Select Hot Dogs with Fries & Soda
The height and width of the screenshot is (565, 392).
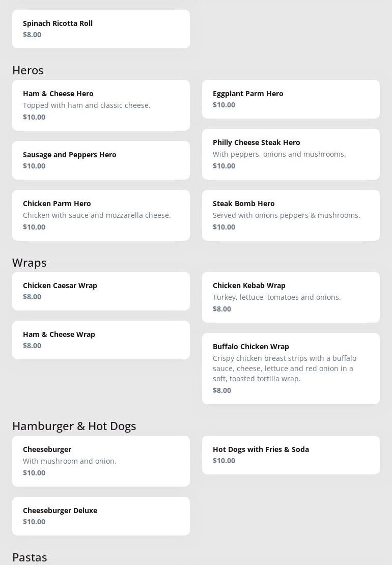tap(291, 455)
